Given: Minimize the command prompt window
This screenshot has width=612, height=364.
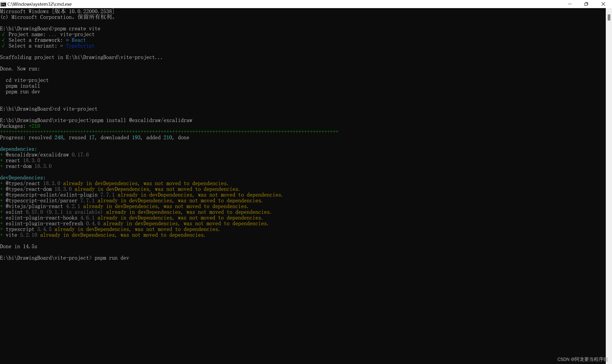Looking at the screenshot, I should point(569,4).
